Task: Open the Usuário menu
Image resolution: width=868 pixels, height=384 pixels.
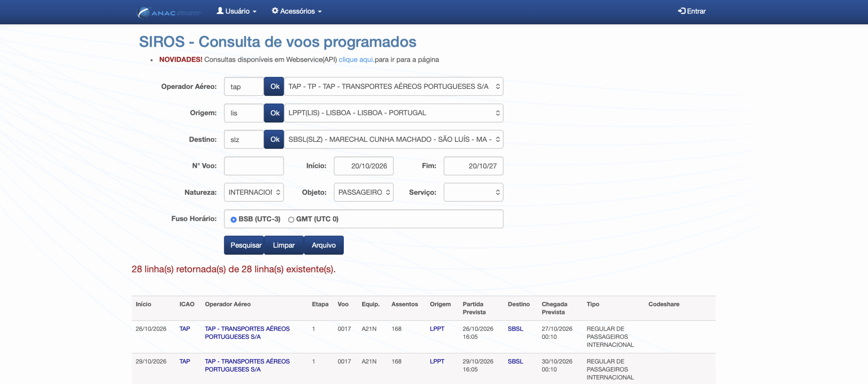Action: 236,11
